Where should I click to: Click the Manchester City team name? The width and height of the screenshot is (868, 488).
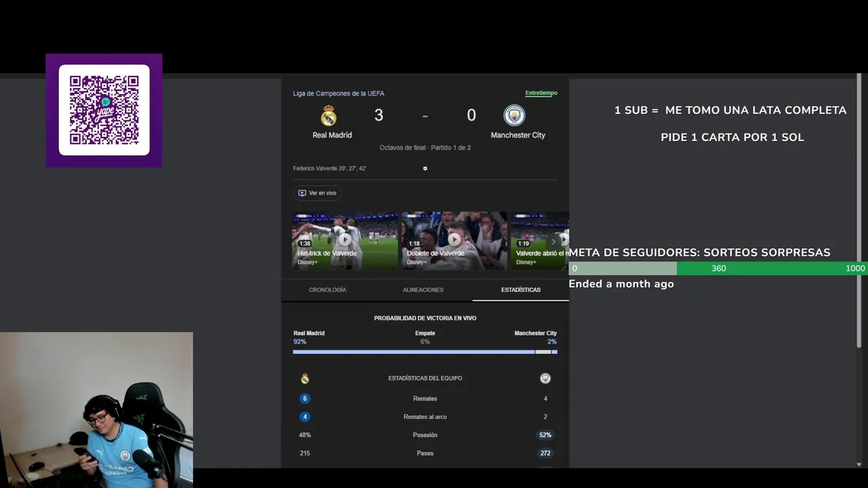pyautogui.click(x=518, y=135)
